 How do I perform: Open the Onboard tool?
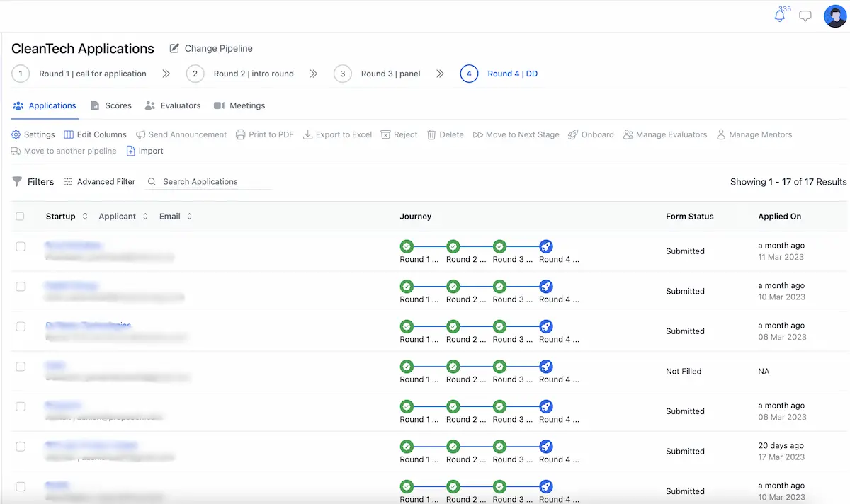click(591, 134)
